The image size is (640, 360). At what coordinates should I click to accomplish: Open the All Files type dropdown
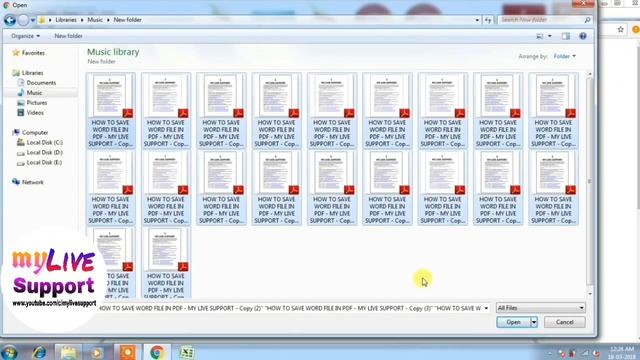point(541,308)
